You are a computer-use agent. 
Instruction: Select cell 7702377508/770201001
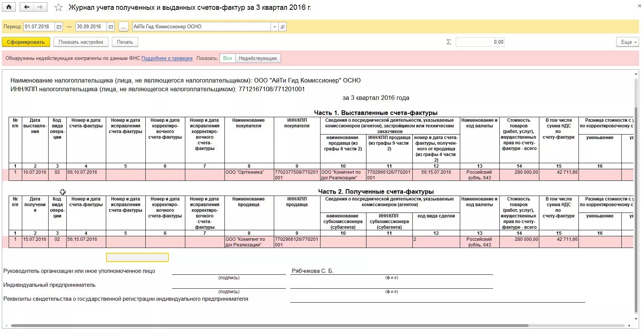pos(297,175)
